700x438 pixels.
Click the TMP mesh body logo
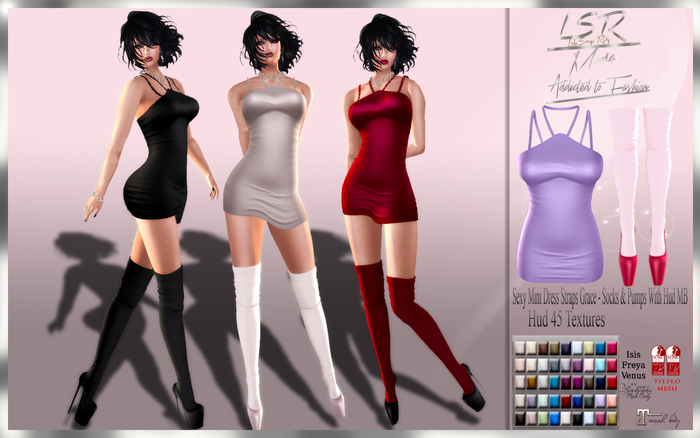pos(658,417)
